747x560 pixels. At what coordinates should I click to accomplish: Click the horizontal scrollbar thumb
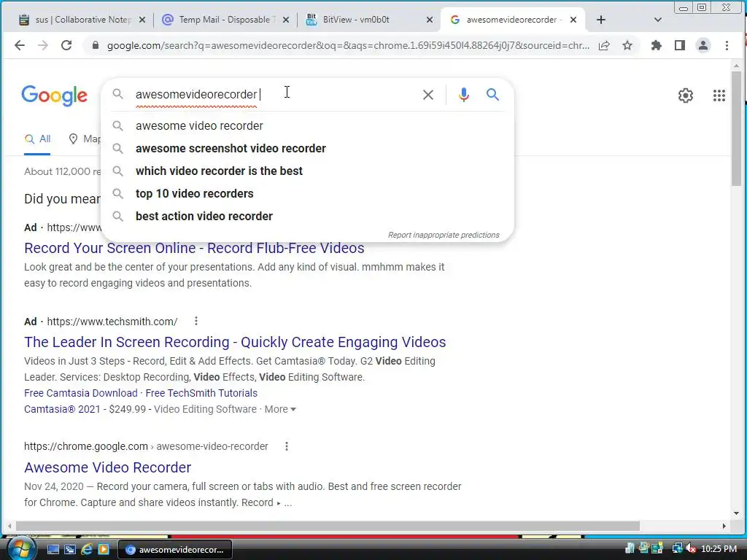328,526
